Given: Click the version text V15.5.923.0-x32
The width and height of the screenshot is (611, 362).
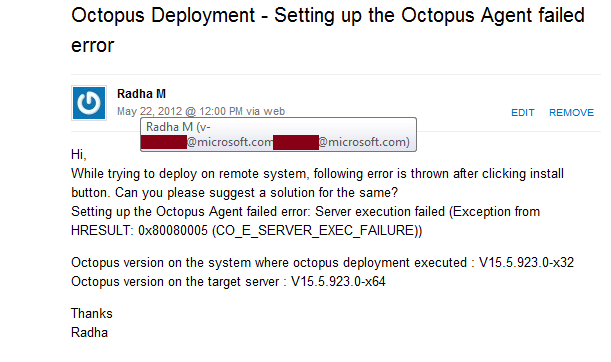Looking at the screenshot, I should tap(526, 263).
